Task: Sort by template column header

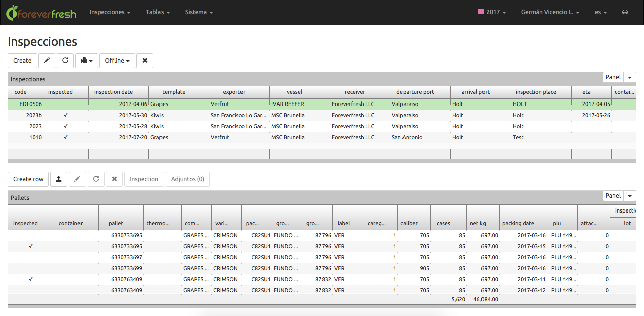Action: click(x=179, y=92)
